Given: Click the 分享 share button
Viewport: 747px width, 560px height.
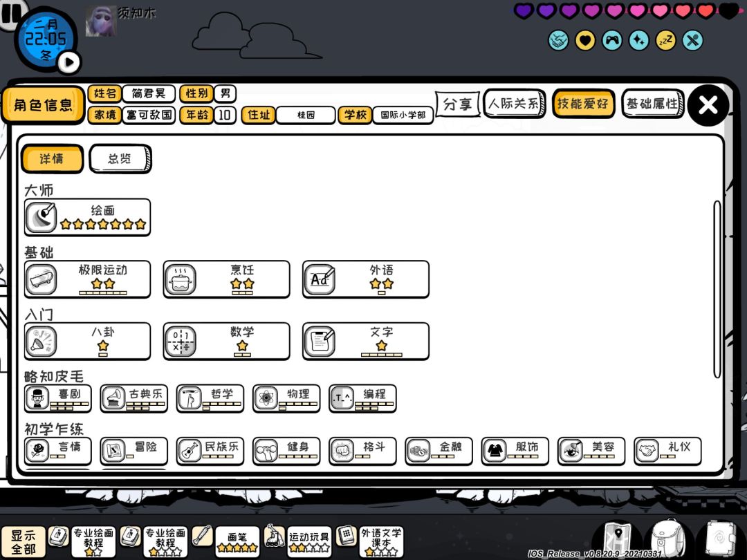Looking at the screenshot, I should click(457, 104).
